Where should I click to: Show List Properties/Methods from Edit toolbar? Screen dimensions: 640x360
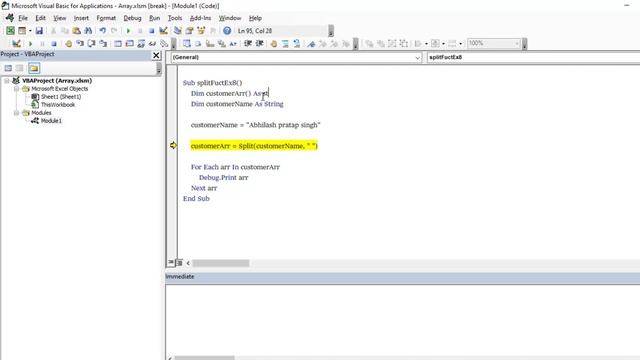pyautogui.click(x=187, y=43)
